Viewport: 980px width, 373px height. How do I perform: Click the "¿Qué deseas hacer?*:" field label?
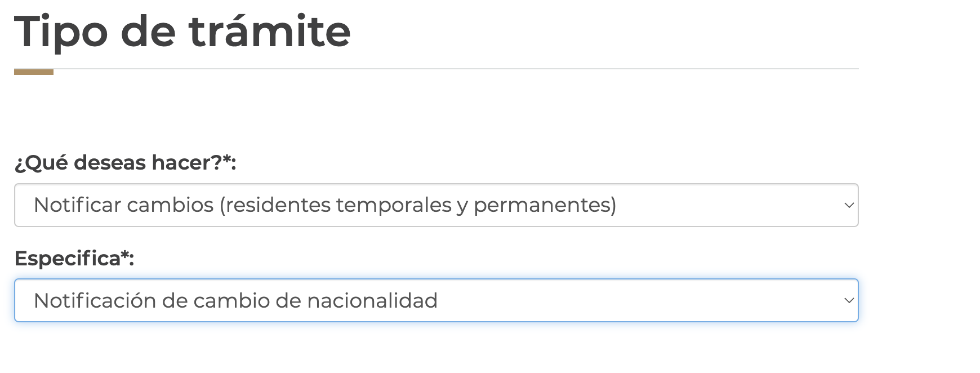[x=125, y=163]
